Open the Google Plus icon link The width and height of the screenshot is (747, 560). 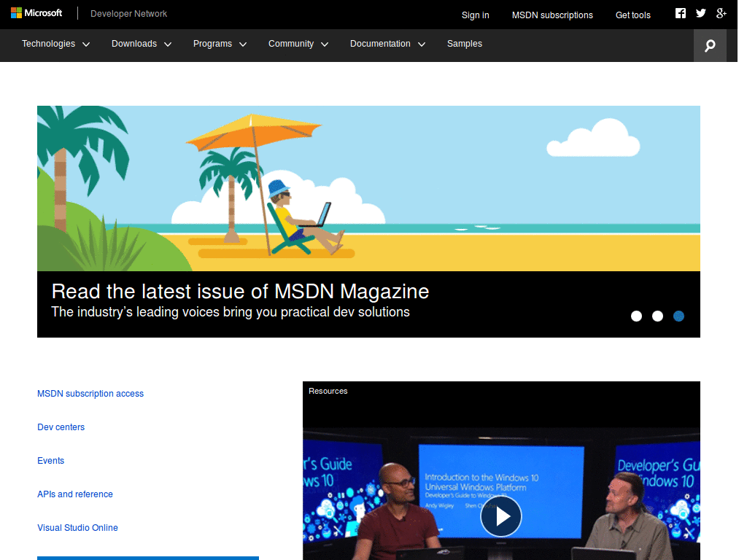click(721, 13)
